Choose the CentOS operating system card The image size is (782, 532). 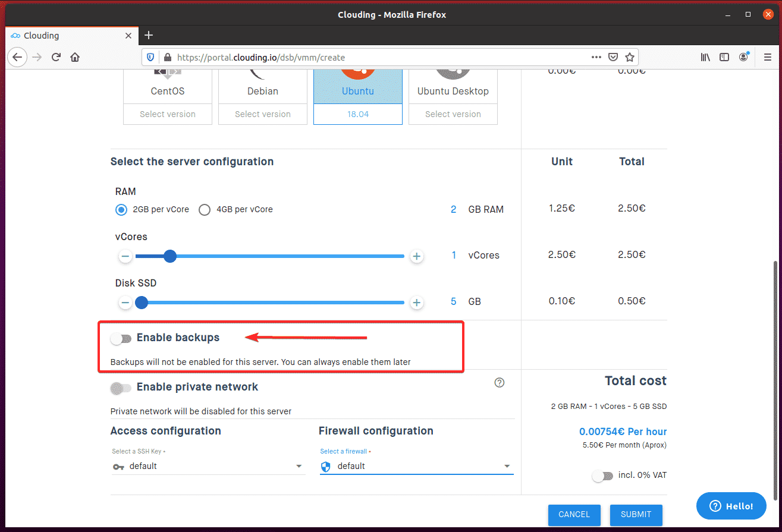pos(168,87)
